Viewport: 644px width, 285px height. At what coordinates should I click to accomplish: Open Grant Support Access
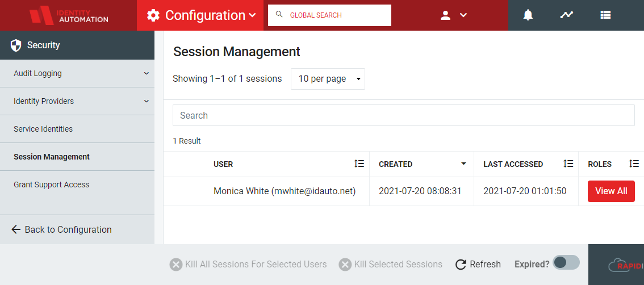77,185
